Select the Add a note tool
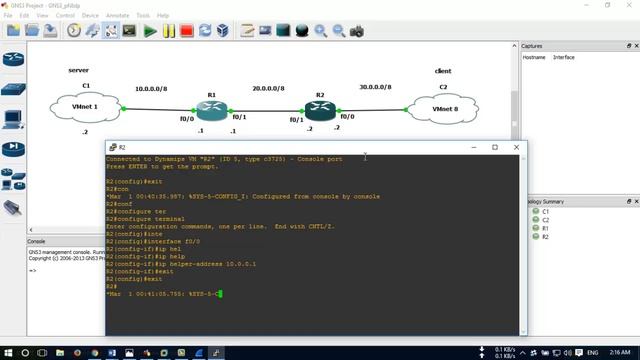The width and height of the screenshot is (640, 360). coord(247,31)
